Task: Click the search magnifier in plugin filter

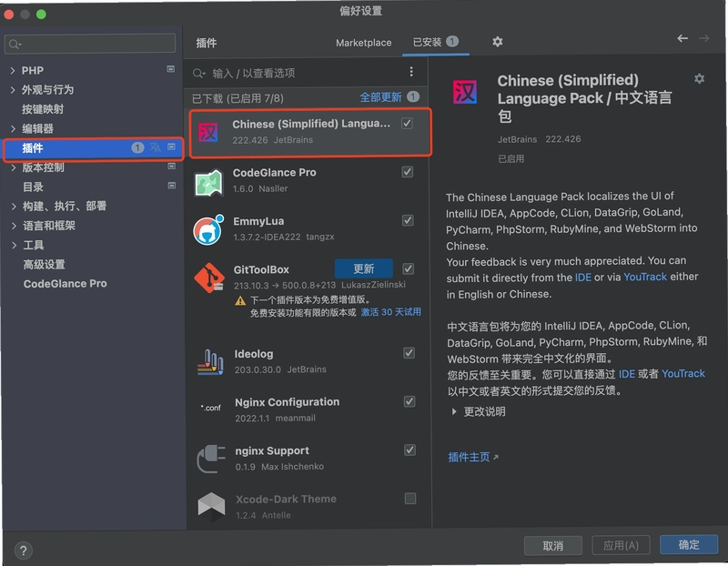Action: 198,74
